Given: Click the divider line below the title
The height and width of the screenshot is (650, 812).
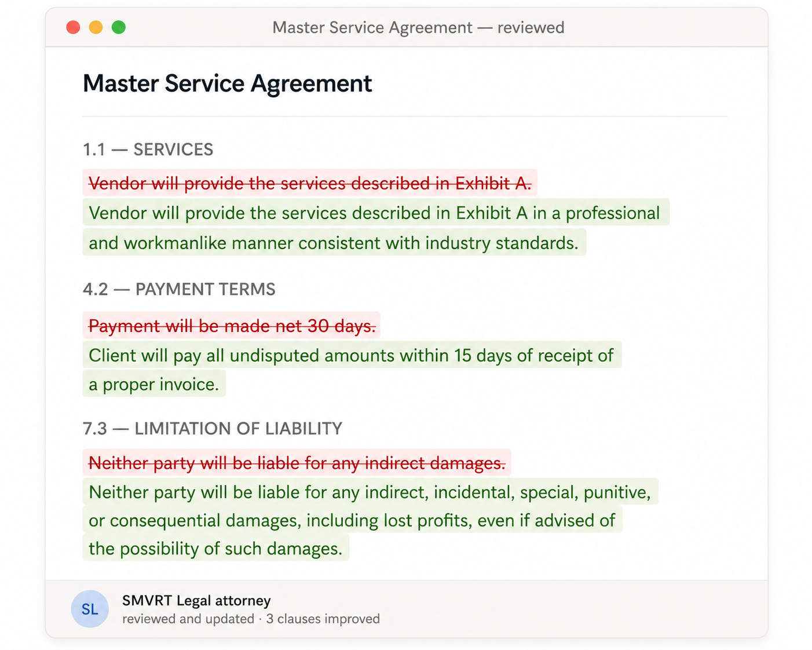Looking at the screenshot, I should (405, 116).
